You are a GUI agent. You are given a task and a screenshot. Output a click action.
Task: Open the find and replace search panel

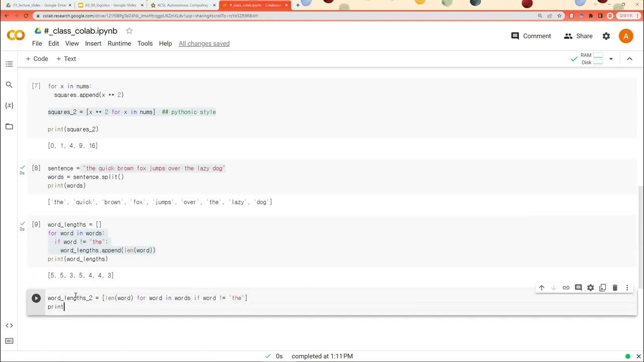[9, 84]
